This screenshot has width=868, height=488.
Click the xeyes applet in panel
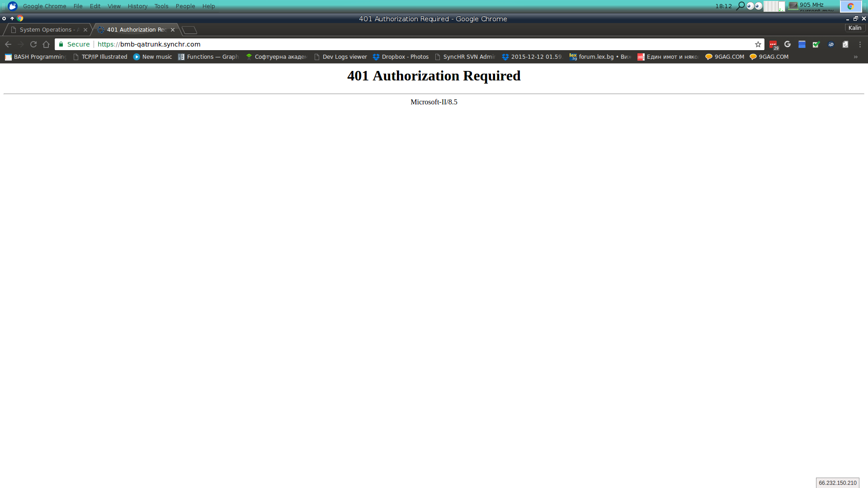click(755, 6)
